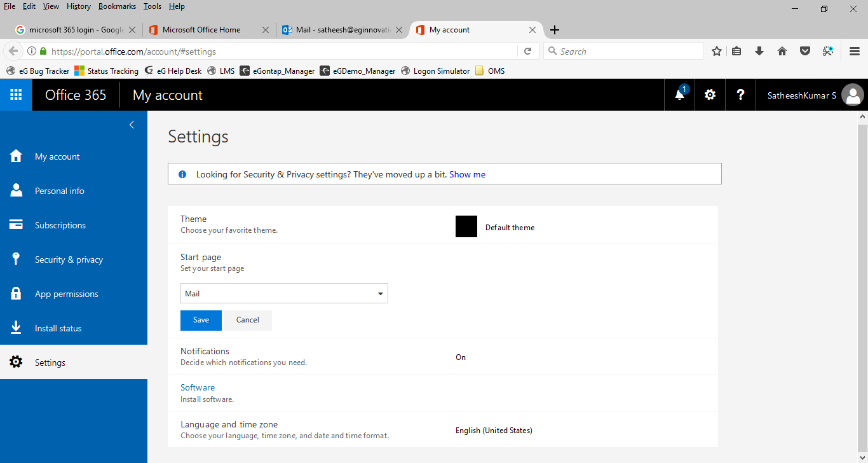This screenshot has height=463, width=868.
Task: Open a new browser tab
Action: [555, 30]
